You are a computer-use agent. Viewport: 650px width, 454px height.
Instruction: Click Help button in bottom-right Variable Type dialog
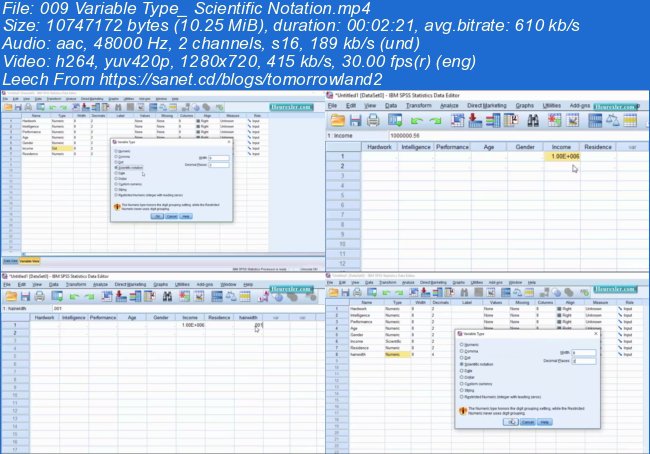click(x=544, y=422)
